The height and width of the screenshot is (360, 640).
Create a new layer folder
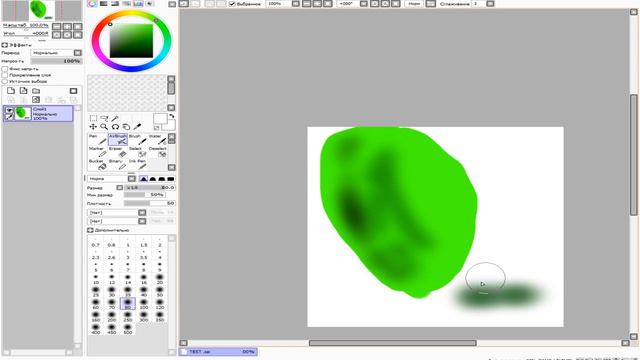coord(36,91)
